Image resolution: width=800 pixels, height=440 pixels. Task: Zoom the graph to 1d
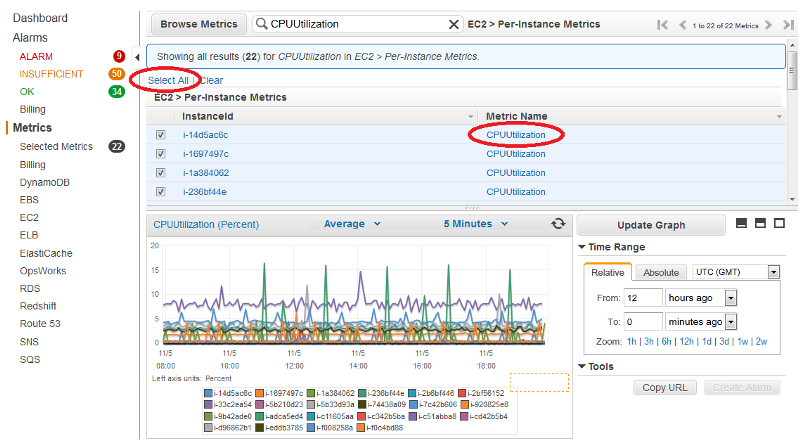(707, 341)
